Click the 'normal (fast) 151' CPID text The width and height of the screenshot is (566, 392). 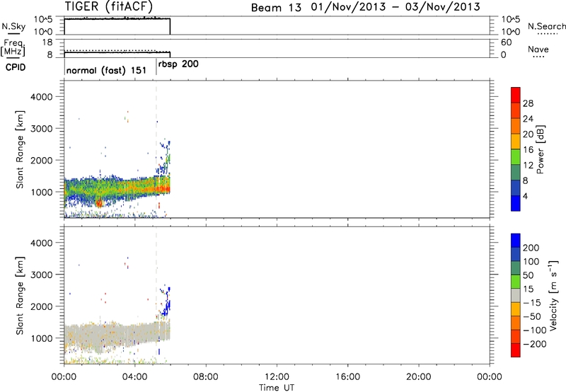pos(106,70)
